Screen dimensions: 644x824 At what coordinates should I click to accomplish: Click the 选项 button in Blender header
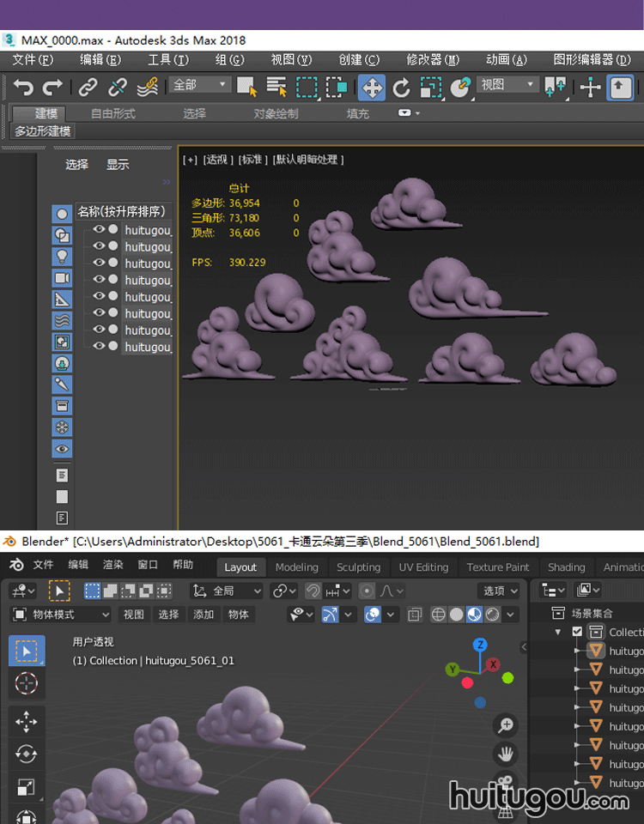500,591
